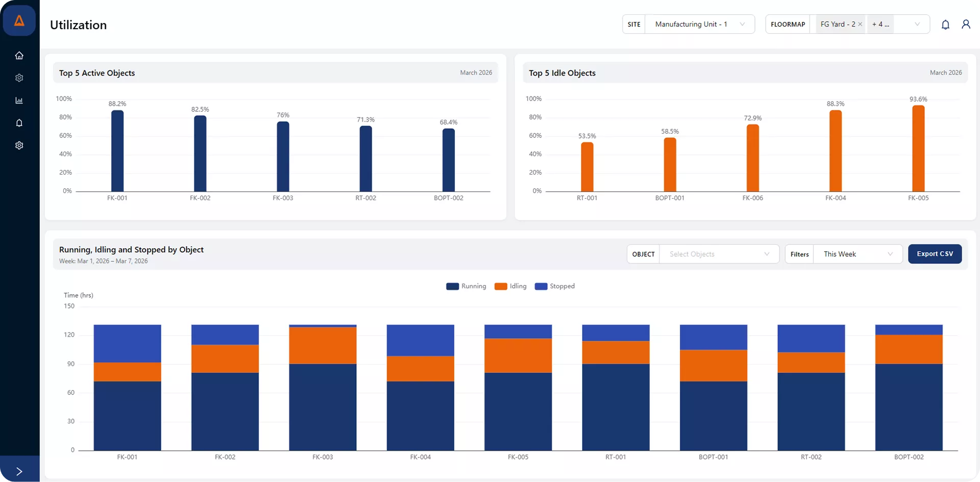Open the This Week filter dropdown
Screen dimensions: 980x482
pos(857,254)
